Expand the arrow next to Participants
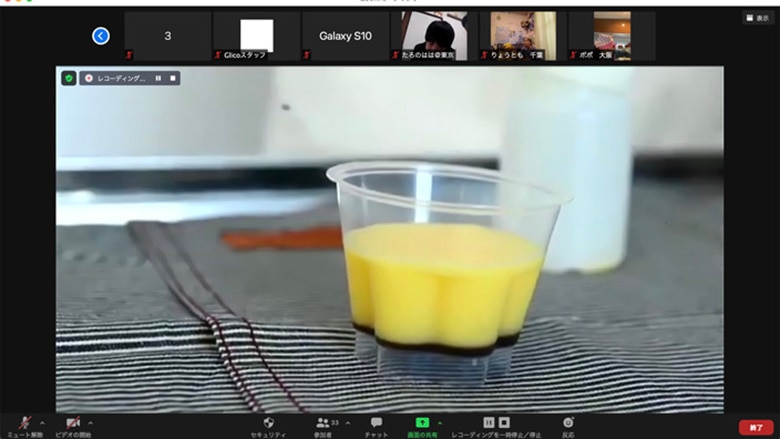Image resolution: width=780 pixels, height=439 pixels. [x=347, y=422]
